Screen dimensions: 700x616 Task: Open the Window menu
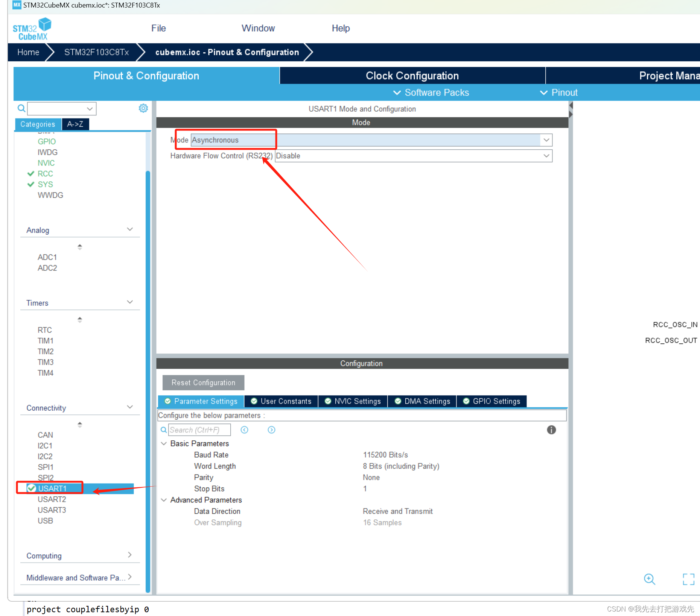[258, 28]
